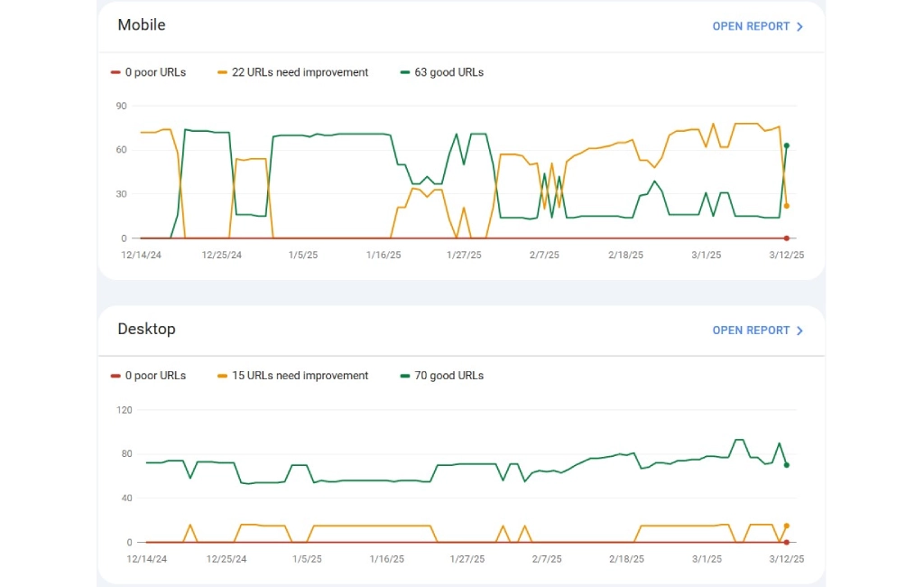Select orange endpoint dot on Mobile chart
The image size is (924, 587).
click(x=787, y=206)
